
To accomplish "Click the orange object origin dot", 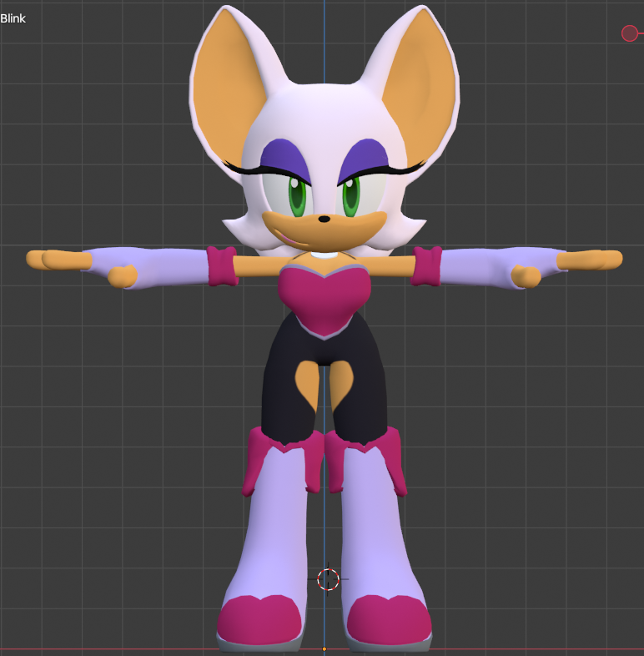I will click(x=325, y=649).
